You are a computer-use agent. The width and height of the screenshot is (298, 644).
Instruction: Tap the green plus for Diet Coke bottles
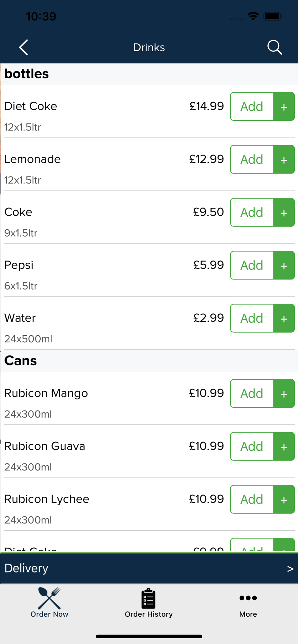(x=284, y=107)
